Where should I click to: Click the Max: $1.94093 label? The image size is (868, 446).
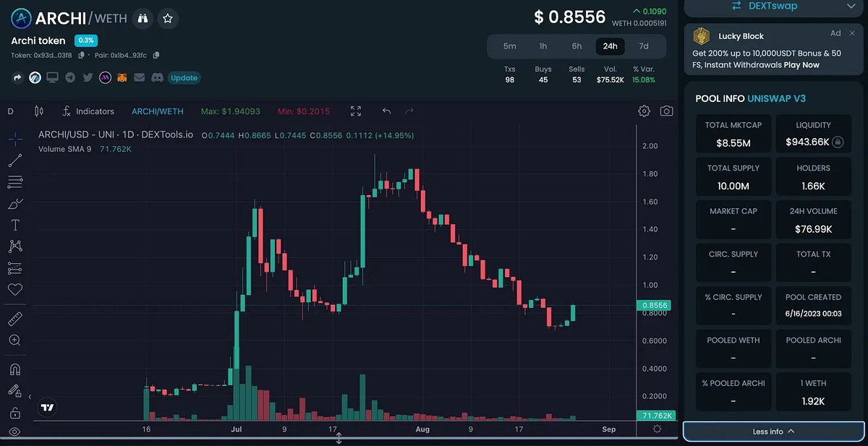[230, 111]
